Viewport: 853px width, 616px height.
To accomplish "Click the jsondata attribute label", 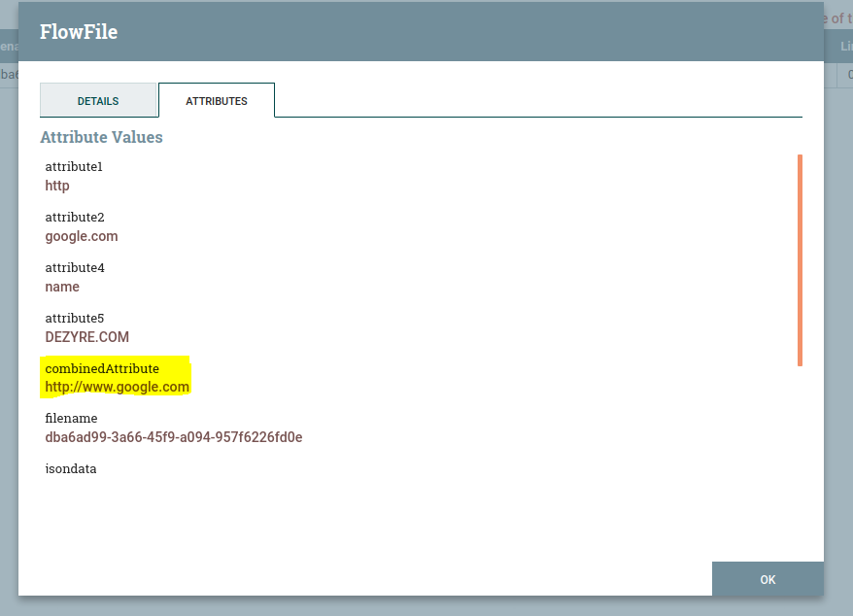I will click(71, 469).
